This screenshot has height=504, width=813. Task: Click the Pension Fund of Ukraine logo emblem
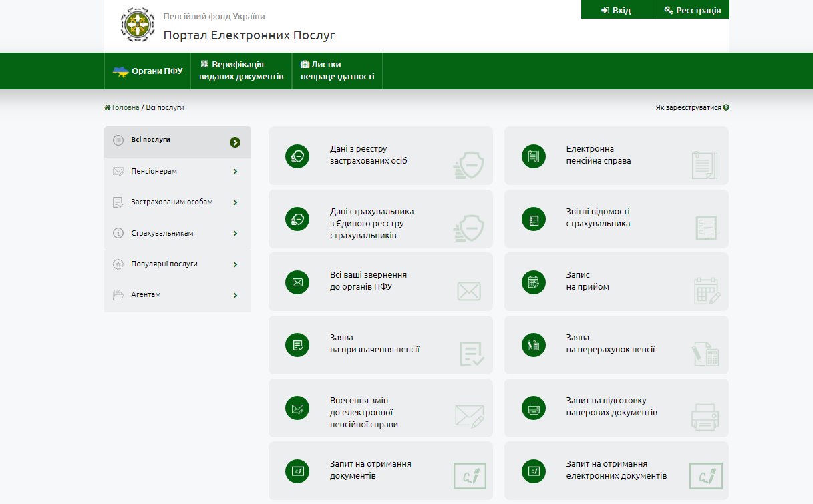point(138,25)
